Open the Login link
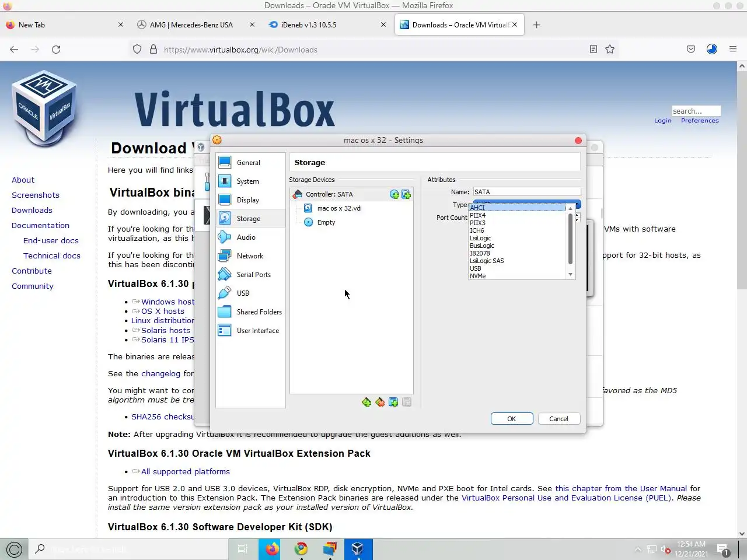Screen dimensions: 747x560 (663, 121)
